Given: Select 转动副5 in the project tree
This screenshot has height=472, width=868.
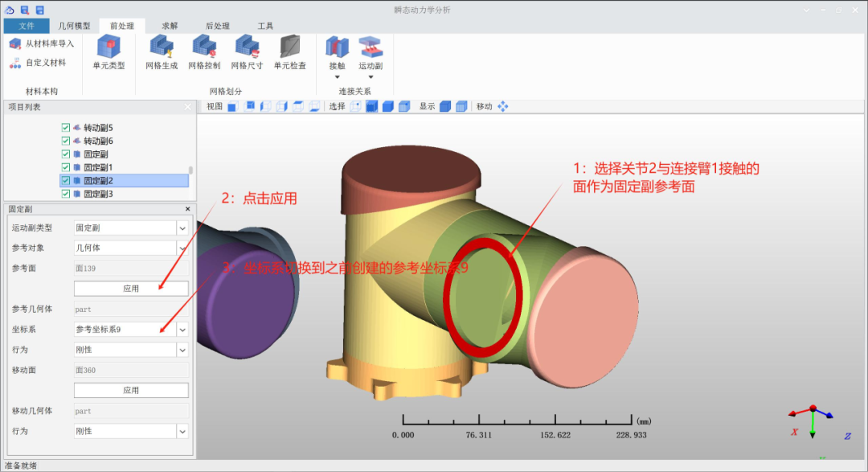Looking at the screenshot, I should [x=99, y=127].
